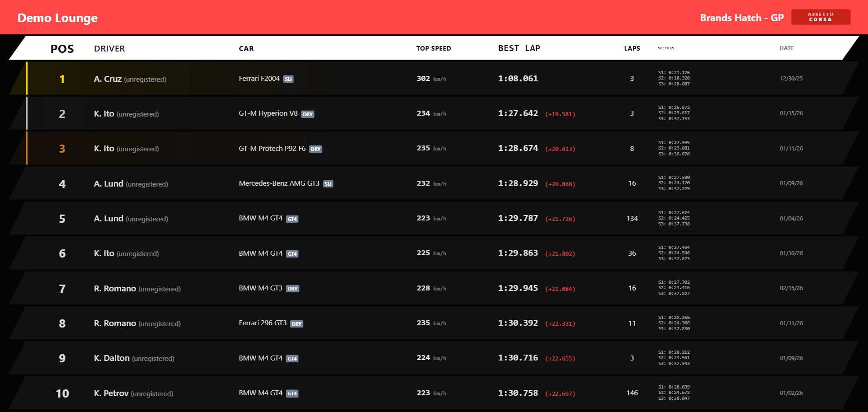Click the GT4 badge in K. Ito's BMW M4 GT4 row
Image resolution: width=868 pixels, height=412 pixels.
click(x=292, y=254)
